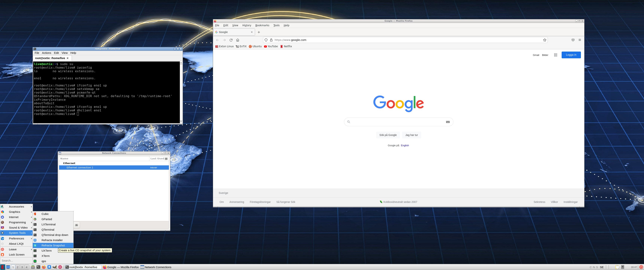Switch to desktop 3 in pager

click(x=22, y=267)
